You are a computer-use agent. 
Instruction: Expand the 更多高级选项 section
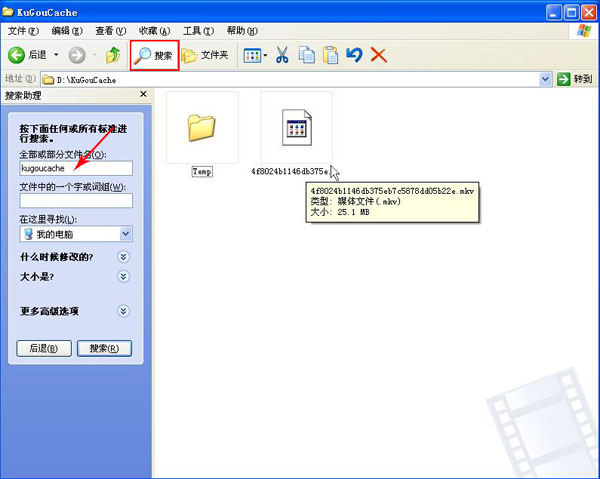pyautogui.click(x=123, y=311)
